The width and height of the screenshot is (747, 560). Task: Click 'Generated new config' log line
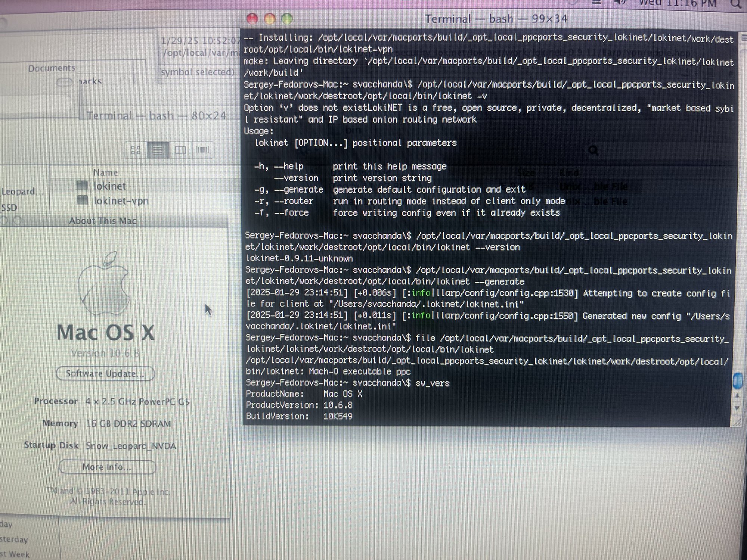488,321
